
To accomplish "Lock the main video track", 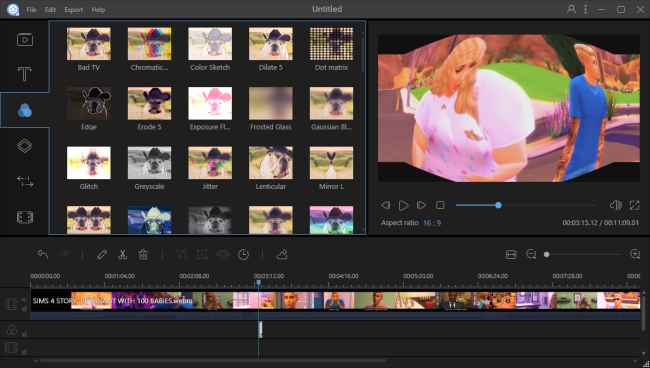I will (24, 309).
